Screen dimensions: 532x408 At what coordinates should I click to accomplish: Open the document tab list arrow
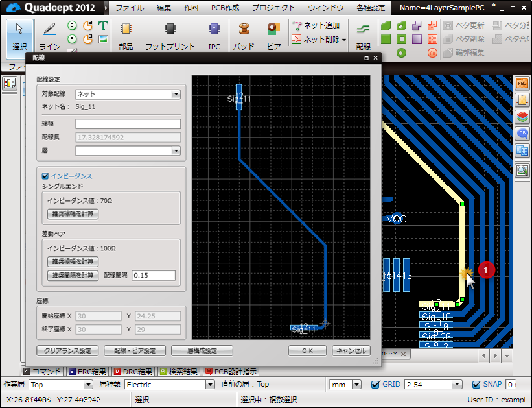click(x=507, y=355)
